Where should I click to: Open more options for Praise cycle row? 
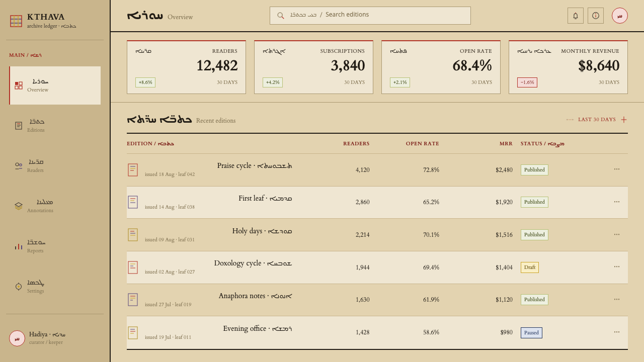coord(617,169)
